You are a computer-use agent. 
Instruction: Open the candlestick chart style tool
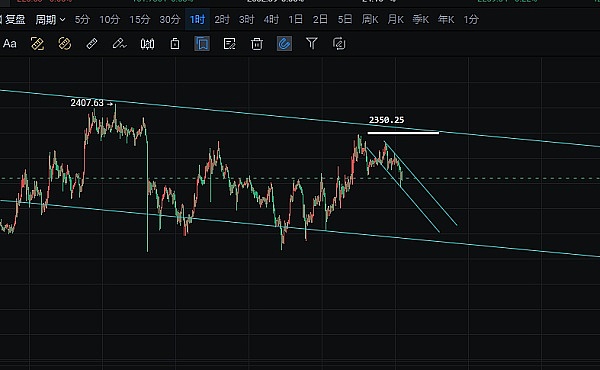[147, 44]
